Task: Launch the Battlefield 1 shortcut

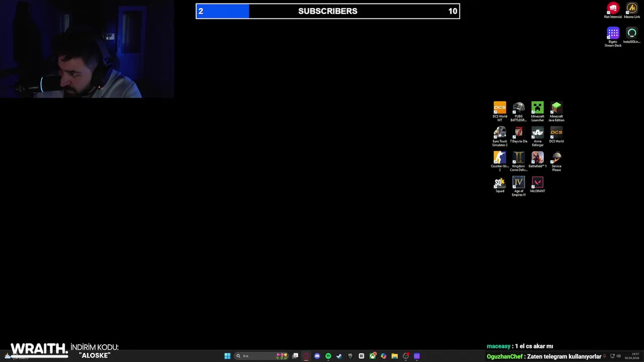Action: [x=537, y=160]
